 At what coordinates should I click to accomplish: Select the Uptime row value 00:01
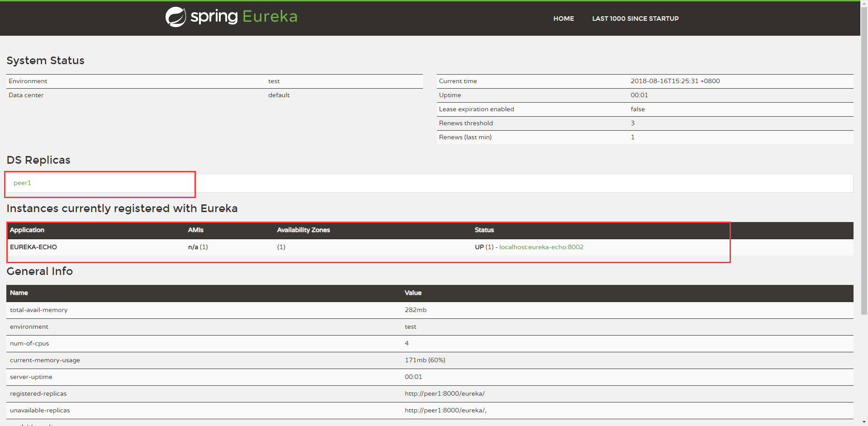(x=639, y=95)
